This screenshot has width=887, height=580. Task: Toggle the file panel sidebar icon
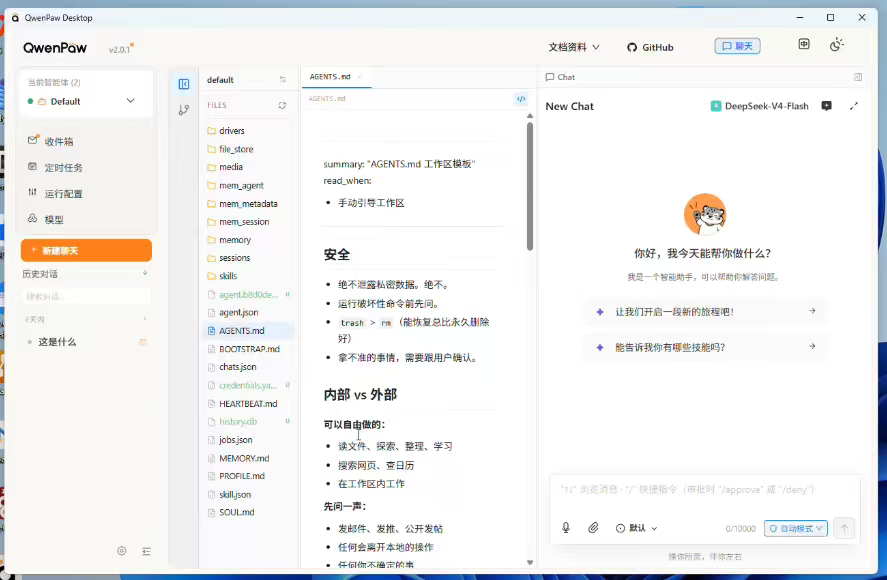click(x=184, y=84)
